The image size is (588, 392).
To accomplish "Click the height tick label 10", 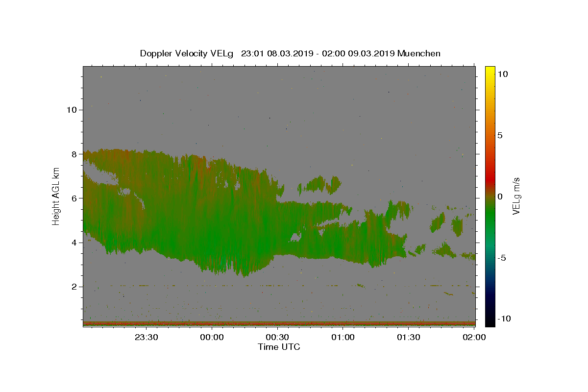I will point(71,109).
